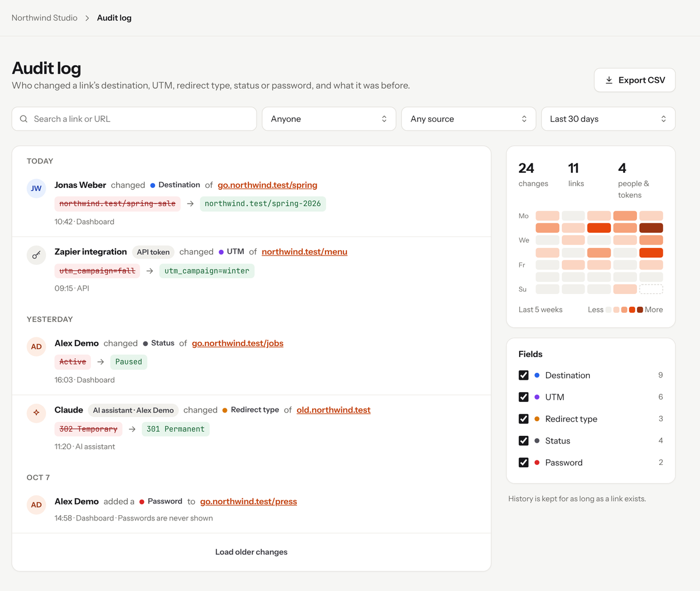Click the dashed empty heatmap cell on Sunday row
The width and height of the screenshot is (700, 591).
click(651, 289)
